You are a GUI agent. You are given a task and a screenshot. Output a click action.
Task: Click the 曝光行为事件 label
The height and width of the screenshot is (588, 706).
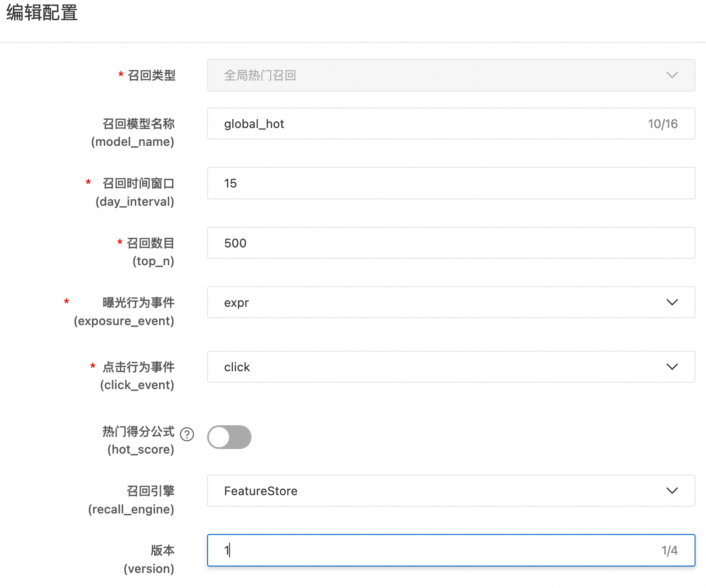click(139, 303)
